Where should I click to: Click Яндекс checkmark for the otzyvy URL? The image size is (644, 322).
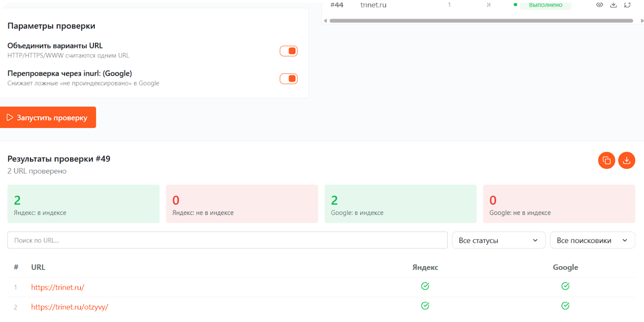(425, 306)
